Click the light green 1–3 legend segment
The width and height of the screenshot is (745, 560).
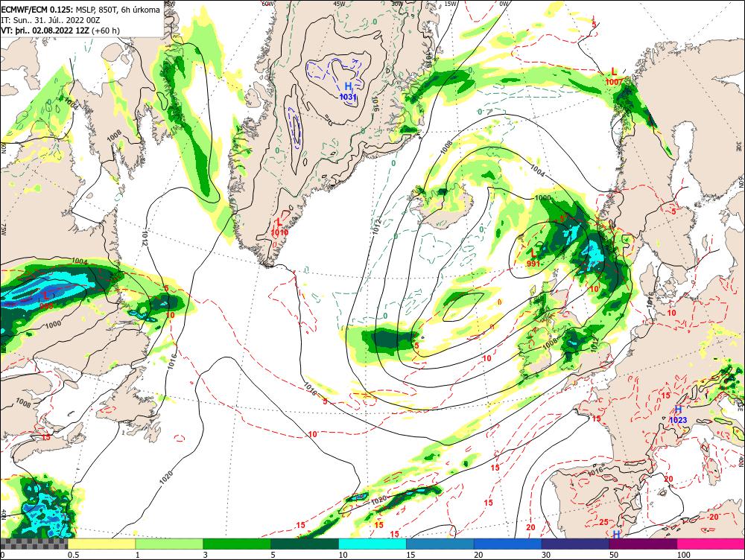coord(169,544)
